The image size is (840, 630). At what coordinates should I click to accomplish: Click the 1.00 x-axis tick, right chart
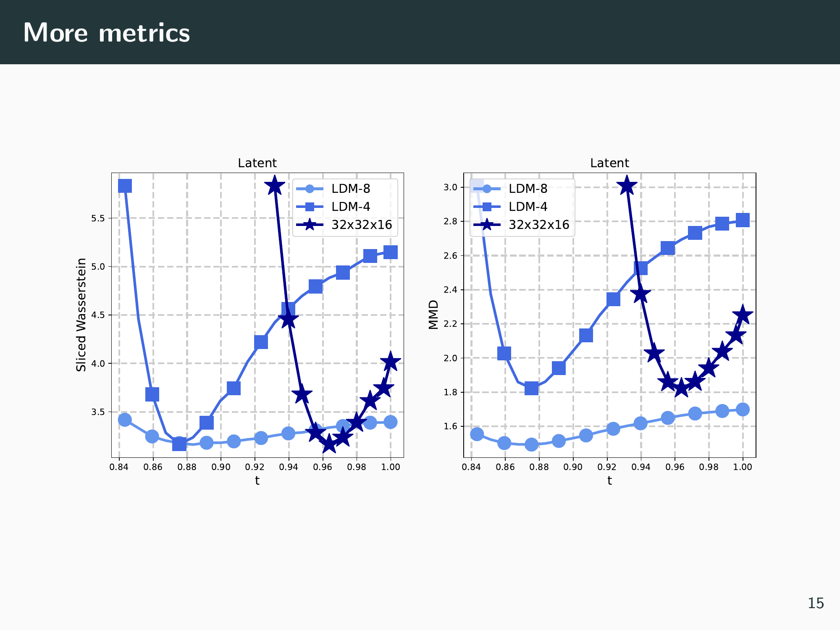[743, 467]
